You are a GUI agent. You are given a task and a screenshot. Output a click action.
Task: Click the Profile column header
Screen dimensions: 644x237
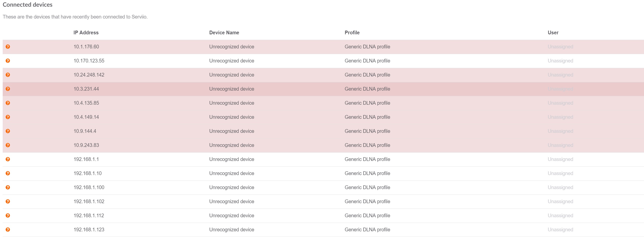[x=352, y=33]
